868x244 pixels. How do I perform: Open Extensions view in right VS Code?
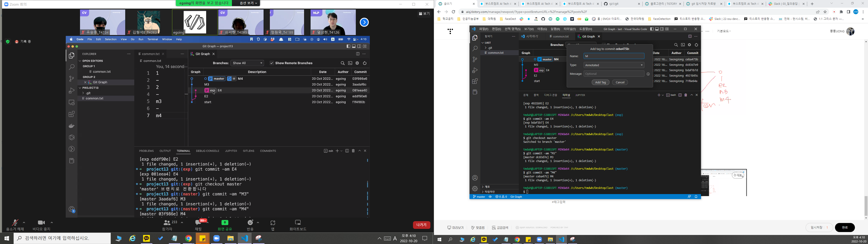coord(475,81)
